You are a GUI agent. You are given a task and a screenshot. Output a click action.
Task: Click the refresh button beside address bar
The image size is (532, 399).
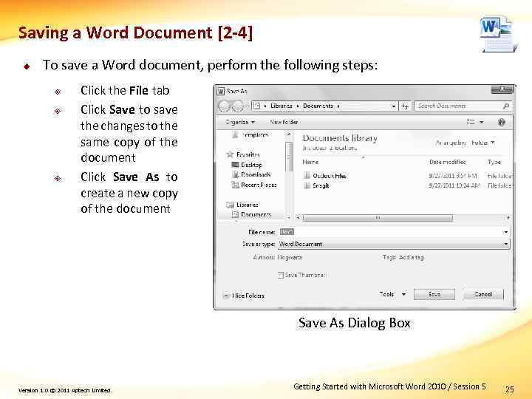coord(405,106)
